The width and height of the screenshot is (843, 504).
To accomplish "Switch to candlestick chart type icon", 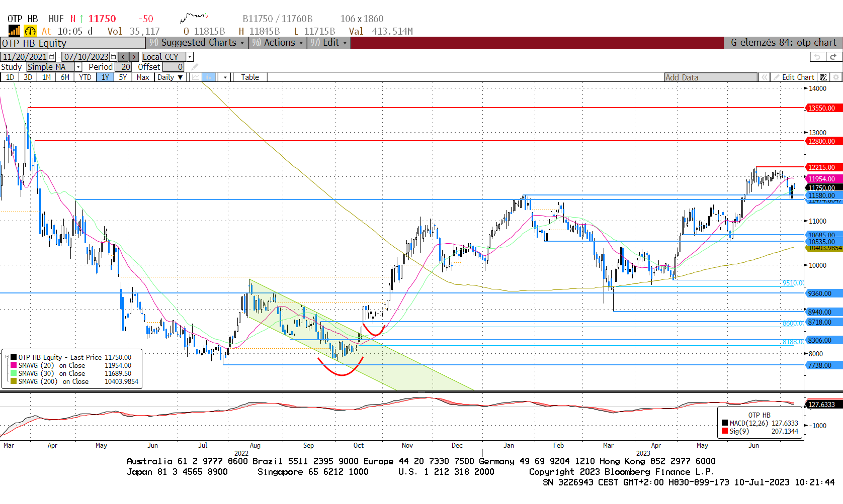I will tap(209, 77).
